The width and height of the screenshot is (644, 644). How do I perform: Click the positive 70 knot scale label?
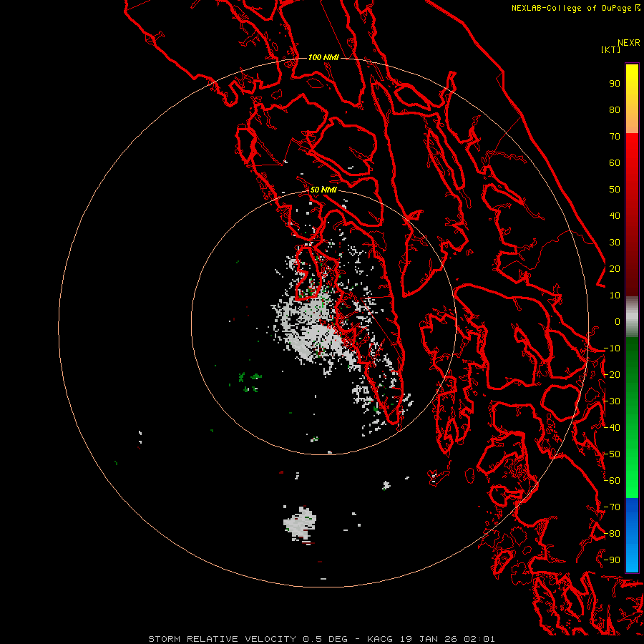click(x=615, y=137)
